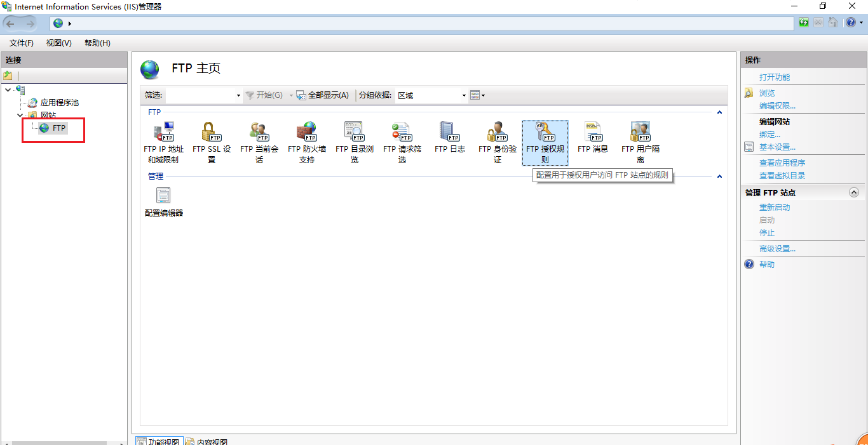This screenshot has height=445, width=868.
Task: Click the 筛选 filter text field
Action: pyautogui.click(x=200, y=95)
